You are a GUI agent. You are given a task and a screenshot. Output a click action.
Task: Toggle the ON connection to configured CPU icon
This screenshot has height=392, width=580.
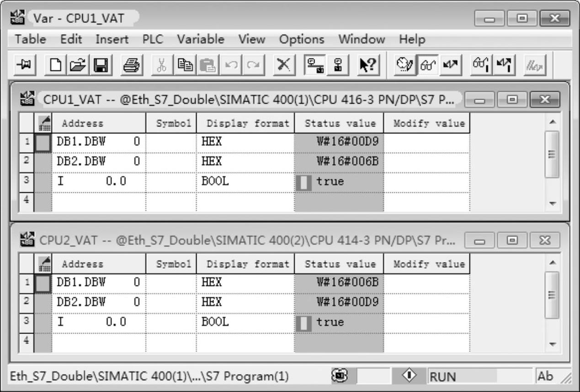[x=315, y=65]
